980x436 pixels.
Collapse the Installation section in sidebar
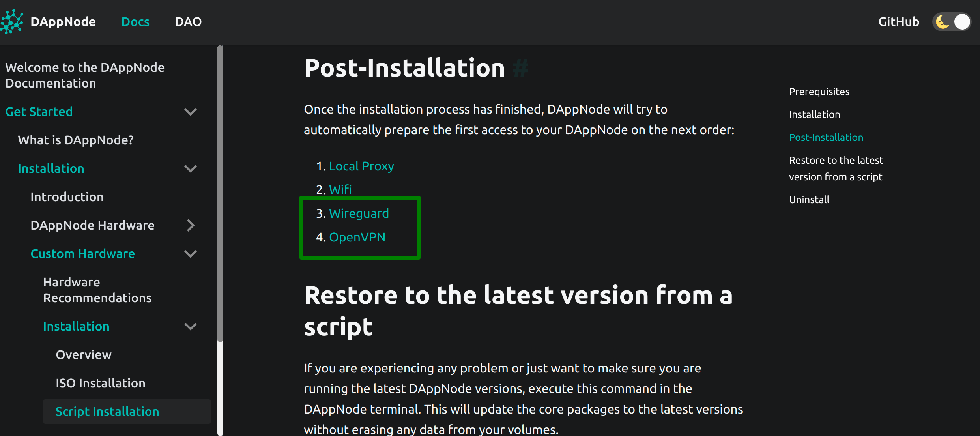tap(191, 168)
